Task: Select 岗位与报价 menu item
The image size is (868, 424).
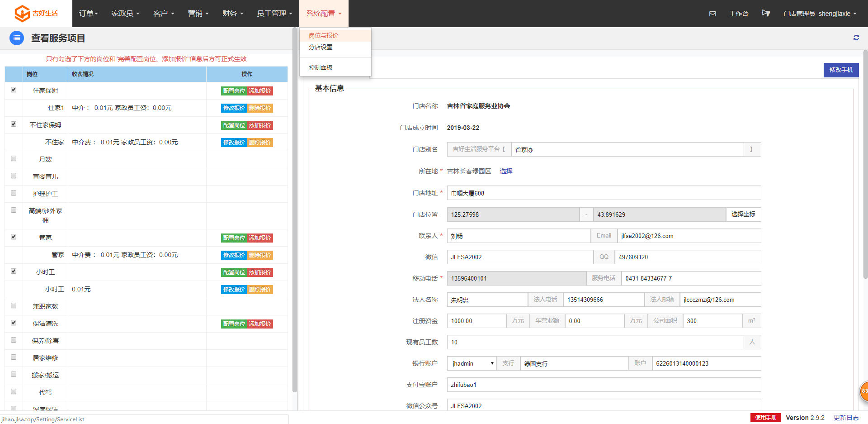Action: click(335, 35)
